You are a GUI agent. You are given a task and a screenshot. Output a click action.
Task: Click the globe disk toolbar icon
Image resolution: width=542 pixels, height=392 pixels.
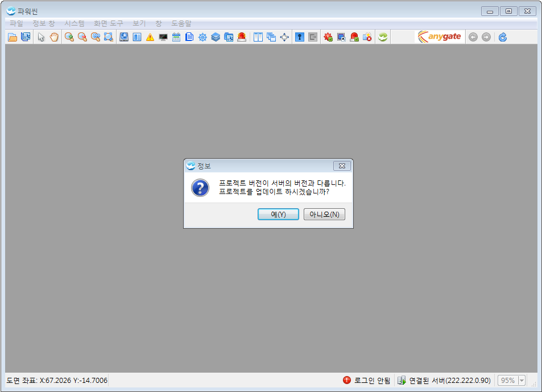click(x=124, y=37)
